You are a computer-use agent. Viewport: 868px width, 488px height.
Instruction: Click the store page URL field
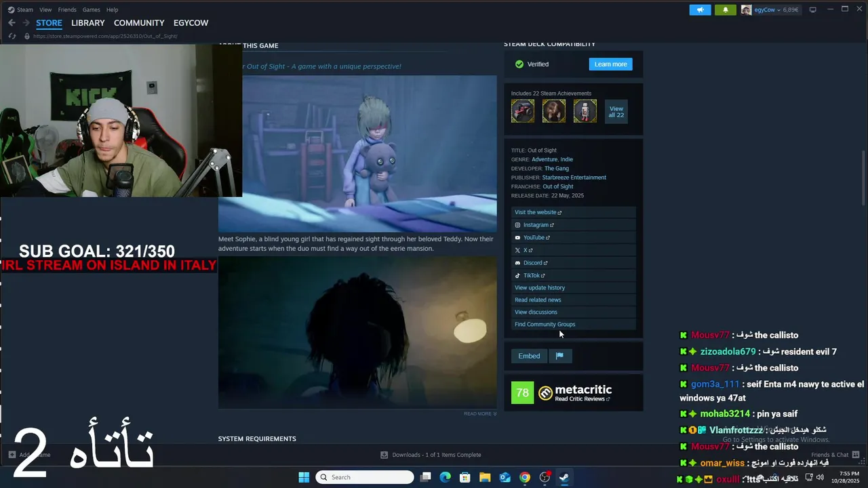pyautogui.click(x=105, y=36)
